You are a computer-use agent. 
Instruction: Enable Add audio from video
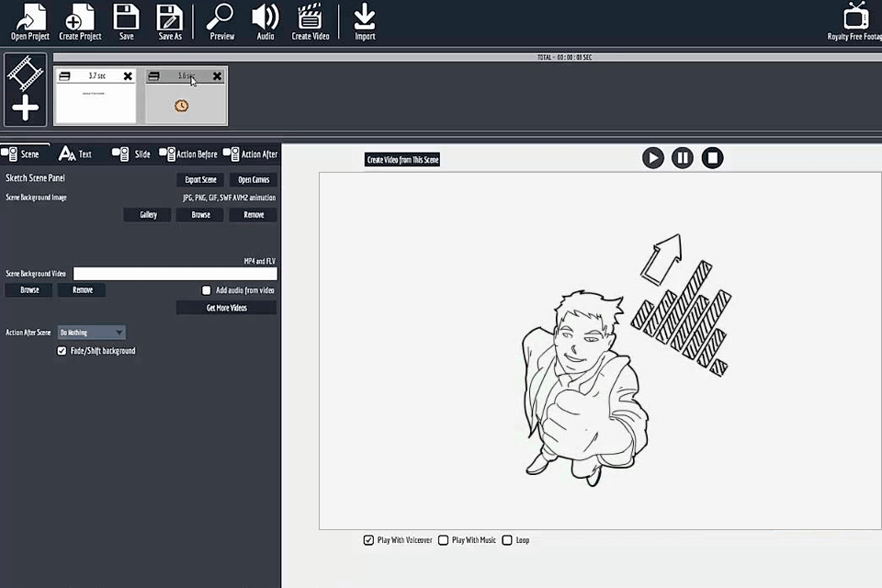click(x=206, y=290)
